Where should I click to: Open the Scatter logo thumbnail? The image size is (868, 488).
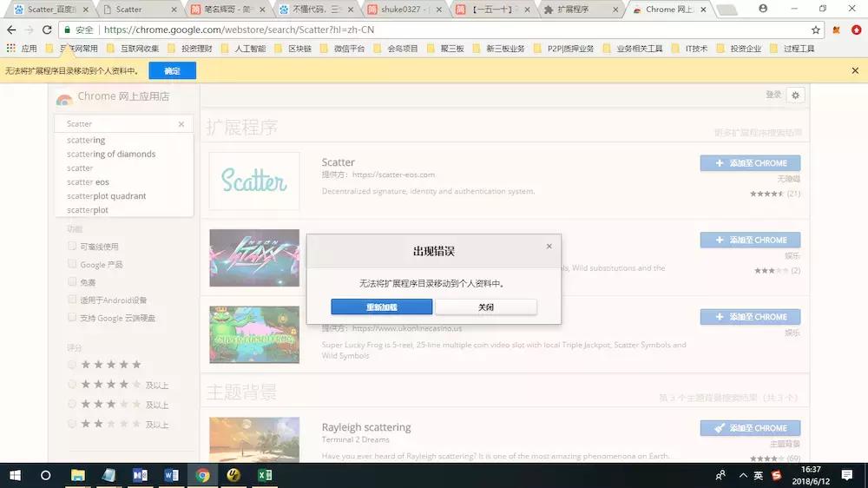click(x=254, y=181)
